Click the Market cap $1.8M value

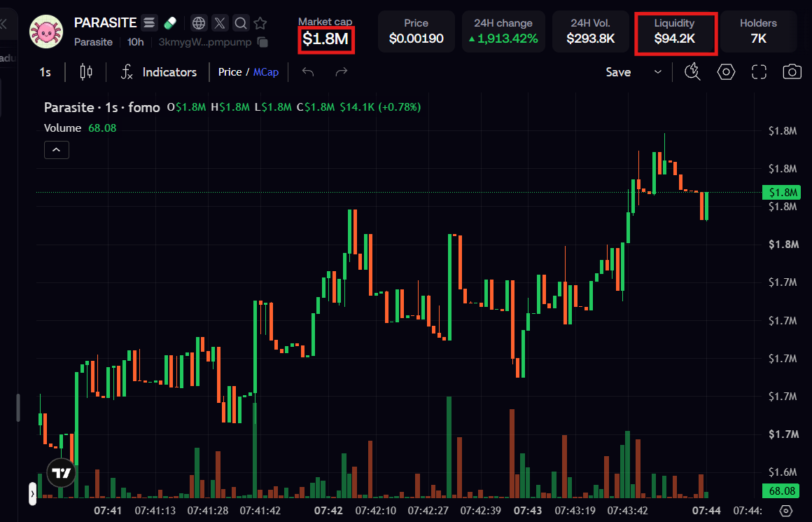click(325, 39)
